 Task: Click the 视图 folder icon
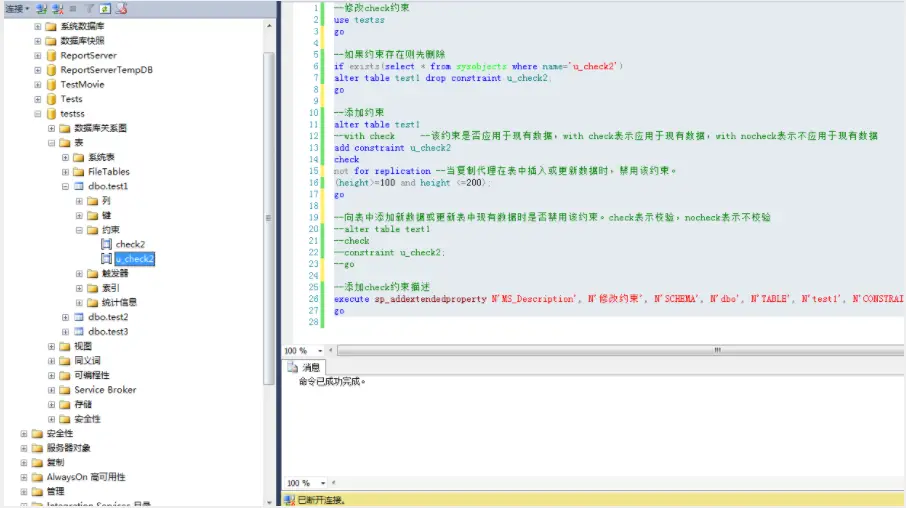pos(65,346)
